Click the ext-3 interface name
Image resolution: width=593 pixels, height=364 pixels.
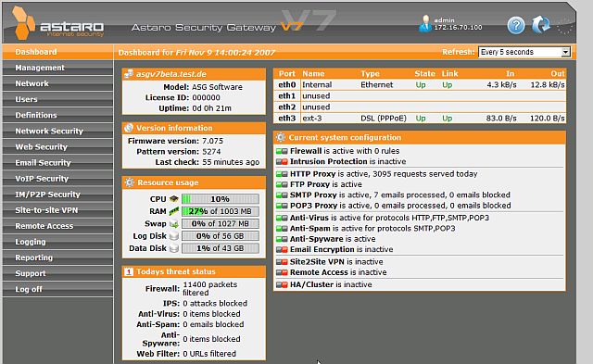click(312, 119)
